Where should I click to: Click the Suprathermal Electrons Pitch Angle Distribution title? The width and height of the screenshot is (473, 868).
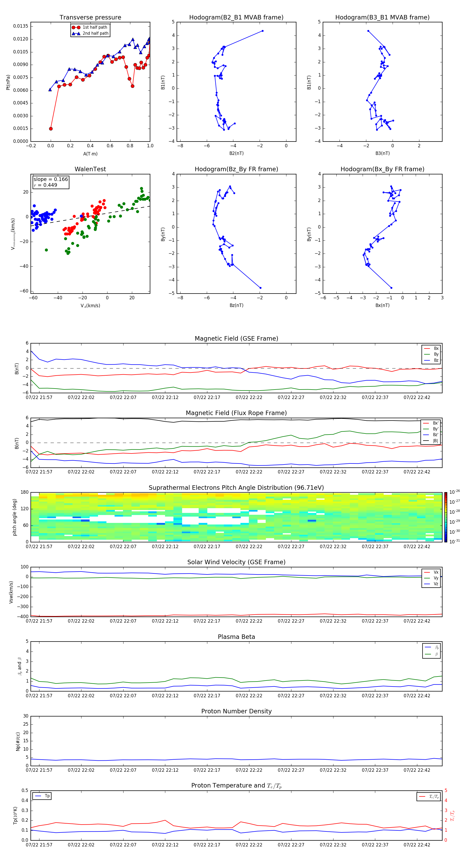(236, 488)
